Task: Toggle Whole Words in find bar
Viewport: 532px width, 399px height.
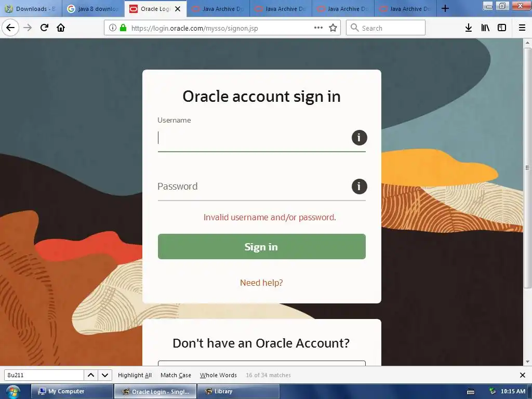Action: coord(218,375)
